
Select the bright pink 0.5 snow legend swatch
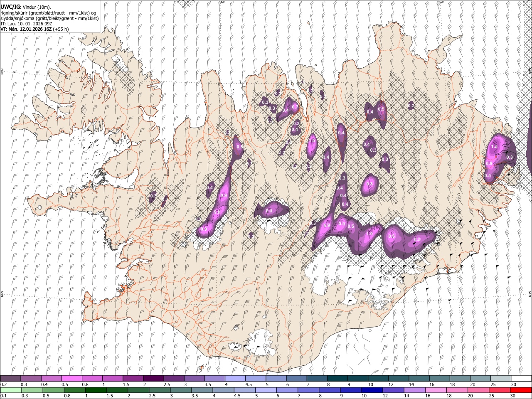[x=71, y=379]
